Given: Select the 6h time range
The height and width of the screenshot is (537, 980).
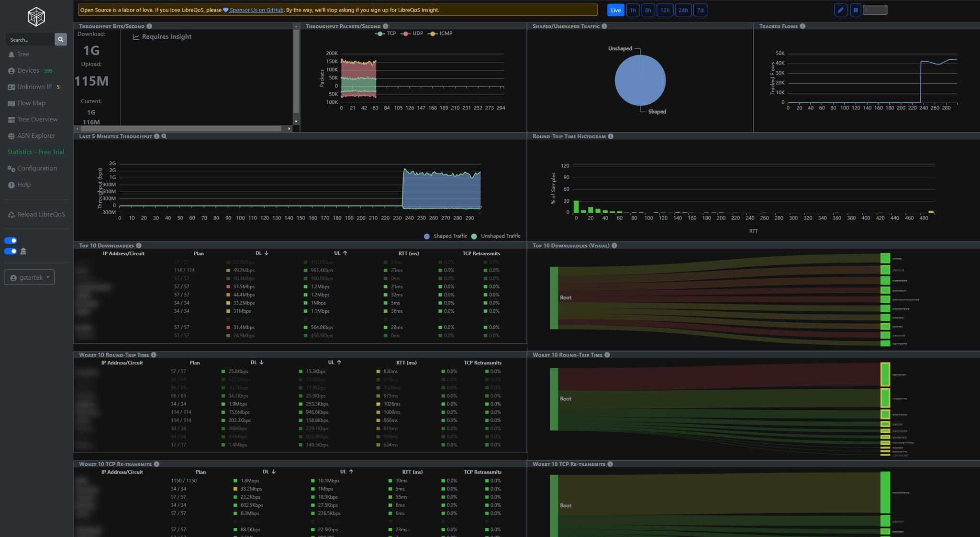Looking at the screenshot, I should (x=648, y=10).
